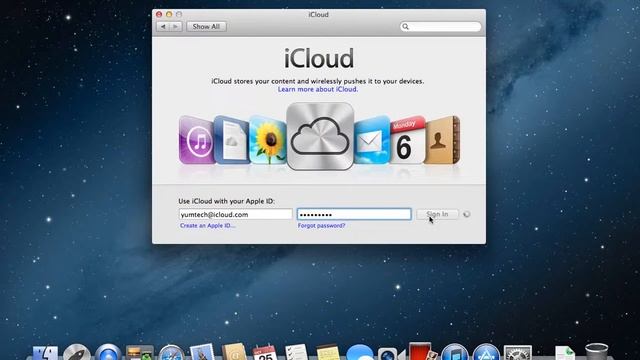Click into the password field
This screenshot has width=640, height=360.
point(354,214)
